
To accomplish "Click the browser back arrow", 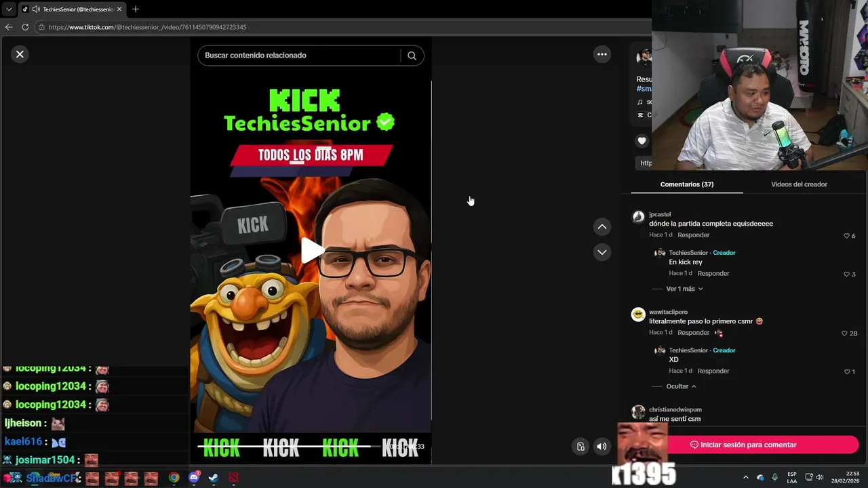I will click(9, 27).
